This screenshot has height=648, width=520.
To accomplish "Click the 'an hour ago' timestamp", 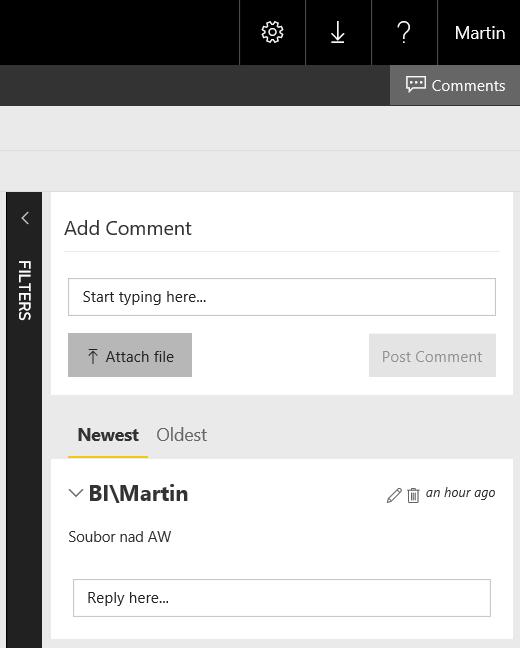I will (460, 493).
